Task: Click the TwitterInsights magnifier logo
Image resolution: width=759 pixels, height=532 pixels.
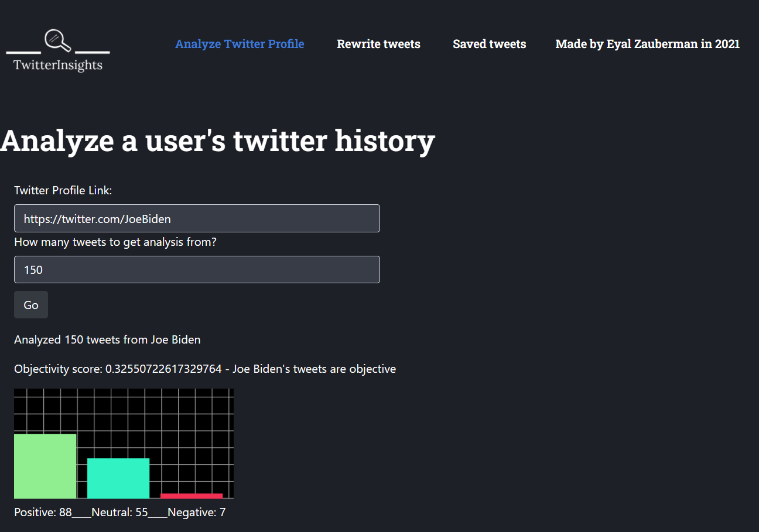Action: tap(58, 51)
